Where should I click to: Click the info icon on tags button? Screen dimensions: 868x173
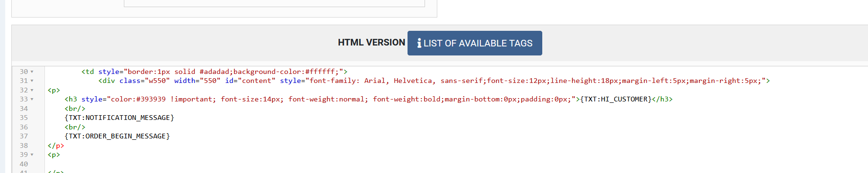(419, 43)
